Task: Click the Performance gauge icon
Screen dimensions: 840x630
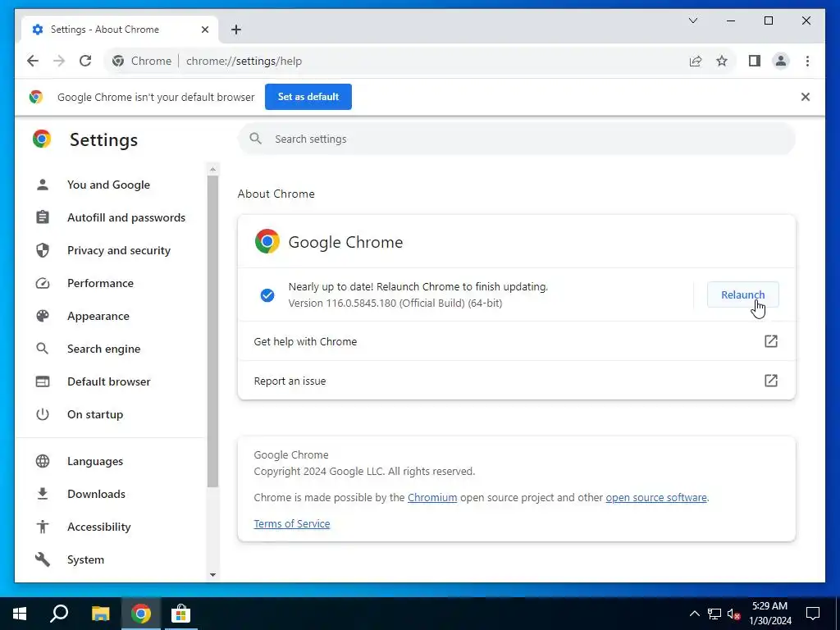Action: coord(43,283)
